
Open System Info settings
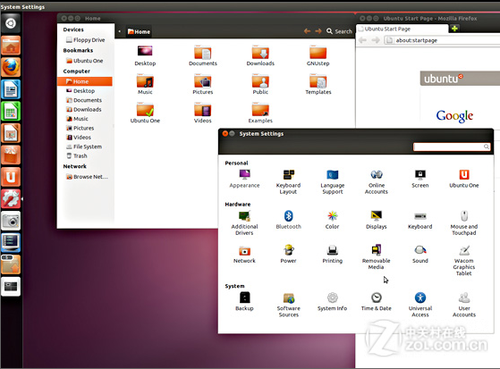point(332,302)
